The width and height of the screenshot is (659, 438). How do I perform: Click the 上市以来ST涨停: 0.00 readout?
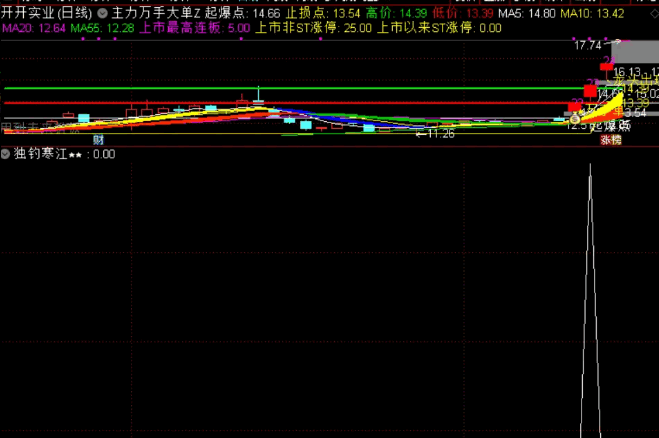pos(439,28)
